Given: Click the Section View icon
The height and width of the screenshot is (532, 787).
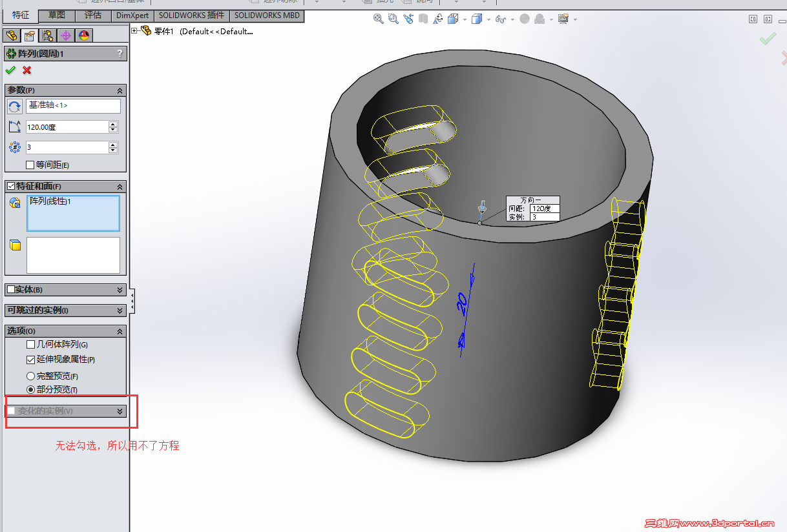Looking at the screenshot, I should tap(423, 19).
